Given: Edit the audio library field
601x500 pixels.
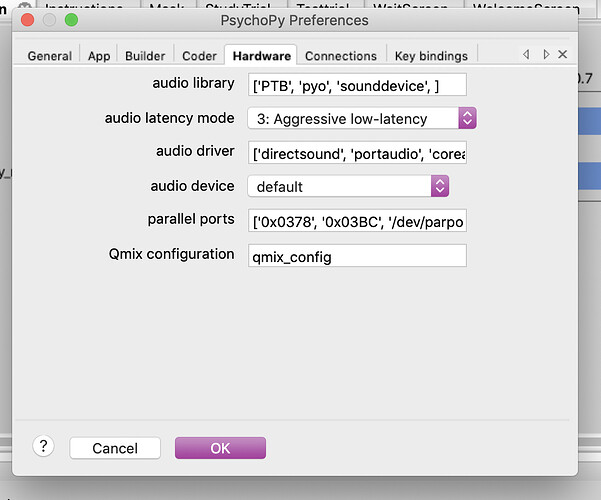Looking at the screenshot, I should tap(357, 85).
